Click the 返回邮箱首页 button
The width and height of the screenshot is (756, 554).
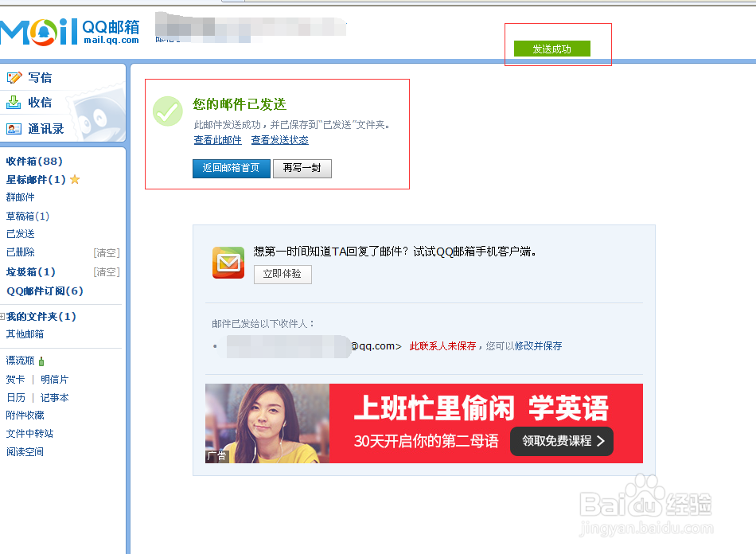pos(231,168)
